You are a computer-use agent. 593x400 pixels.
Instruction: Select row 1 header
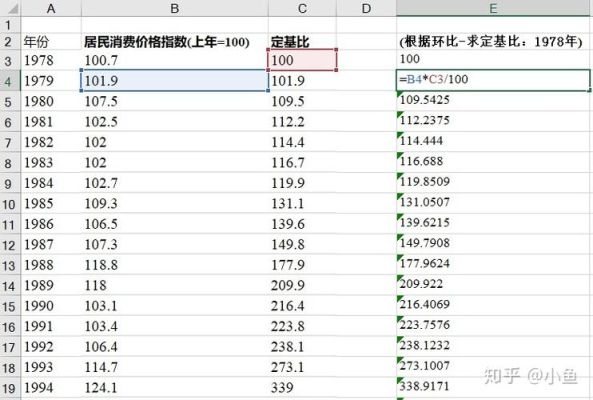click(x=10, y=25)
